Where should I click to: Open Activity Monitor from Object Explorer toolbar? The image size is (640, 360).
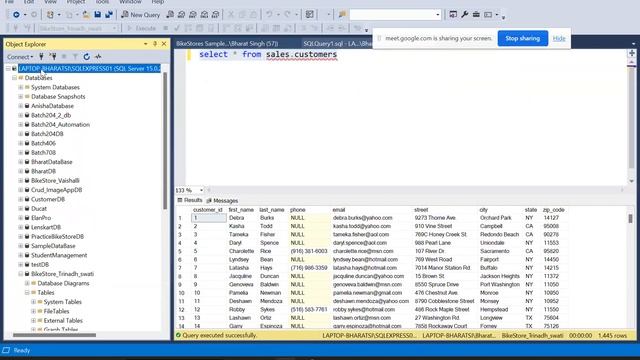click(x=98, y=57)
